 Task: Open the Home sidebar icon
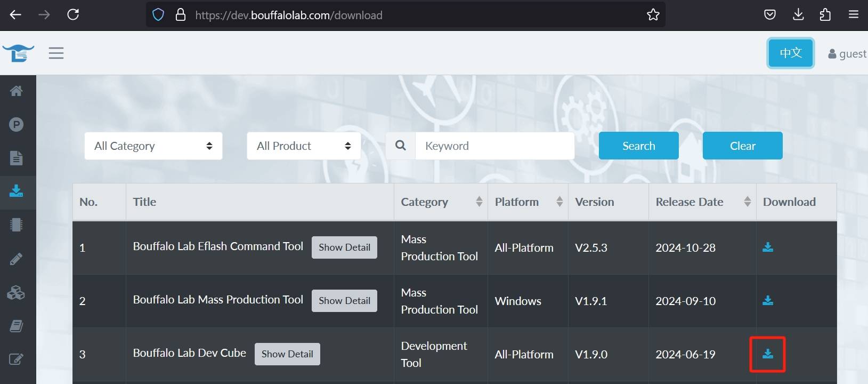click(16, 91)
